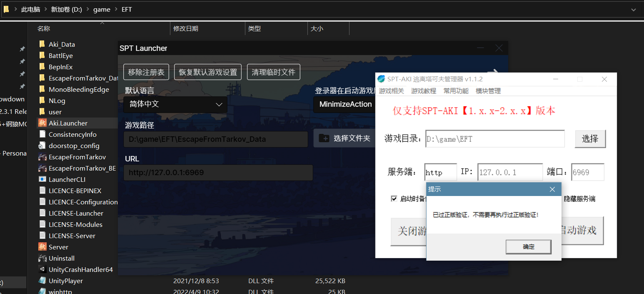This screenshot has height=294, width=644.
Task: Click the 服务端 field containing http
Action: tap(441, 172)
